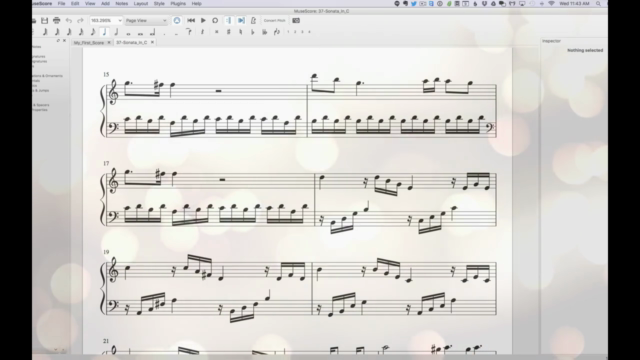Click the natural accidental icon
The image size is (640, 360).
[241, 32]
